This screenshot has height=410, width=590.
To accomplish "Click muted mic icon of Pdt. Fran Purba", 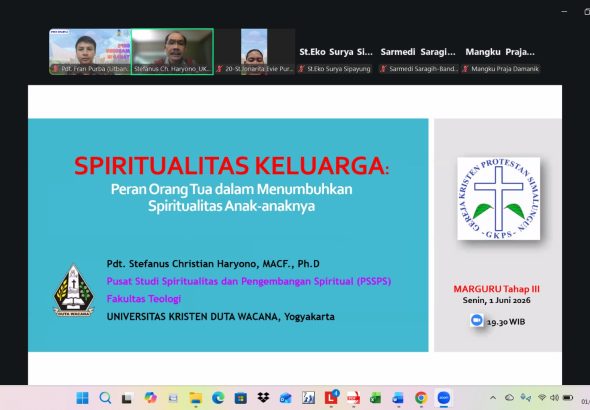I will (x=56, y=69).
